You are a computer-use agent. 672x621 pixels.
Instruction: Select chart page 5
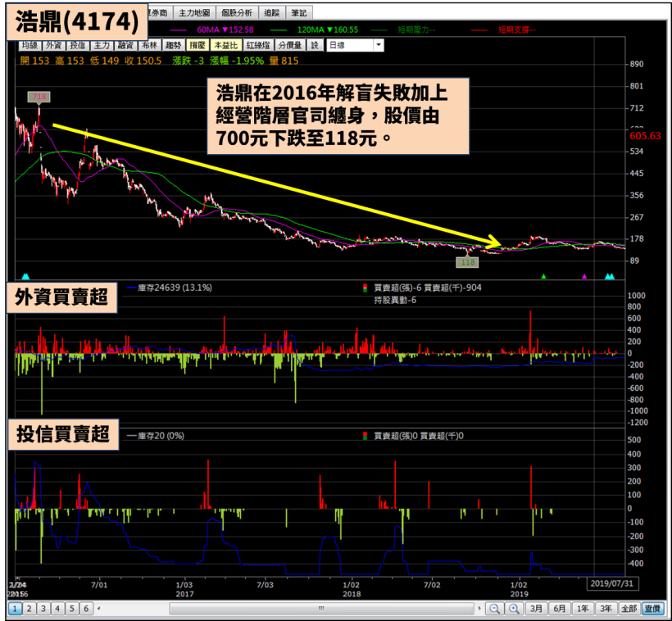(71, 609)
